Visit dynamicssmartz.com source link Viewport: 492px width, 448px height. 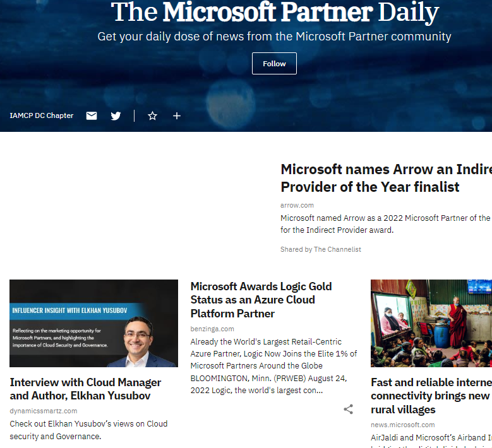(44, 411)
